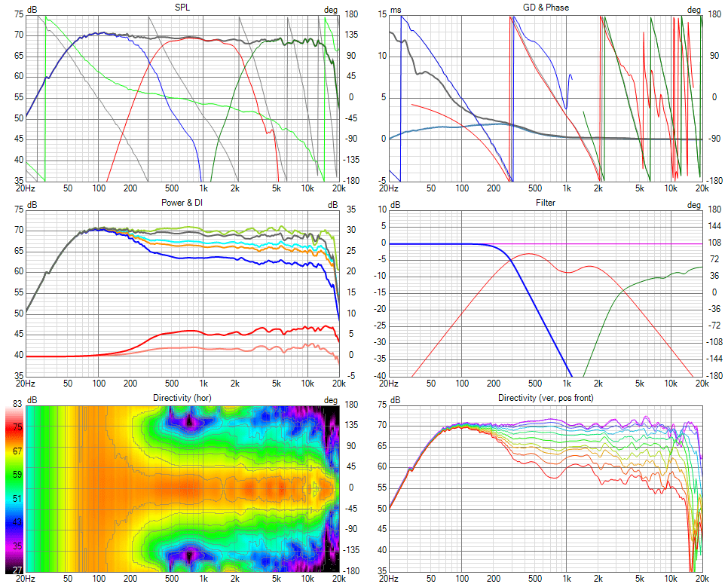Click the "135" degree tick on the SPL chart
This screenshot has height=587, width=728.
point(350,35)
